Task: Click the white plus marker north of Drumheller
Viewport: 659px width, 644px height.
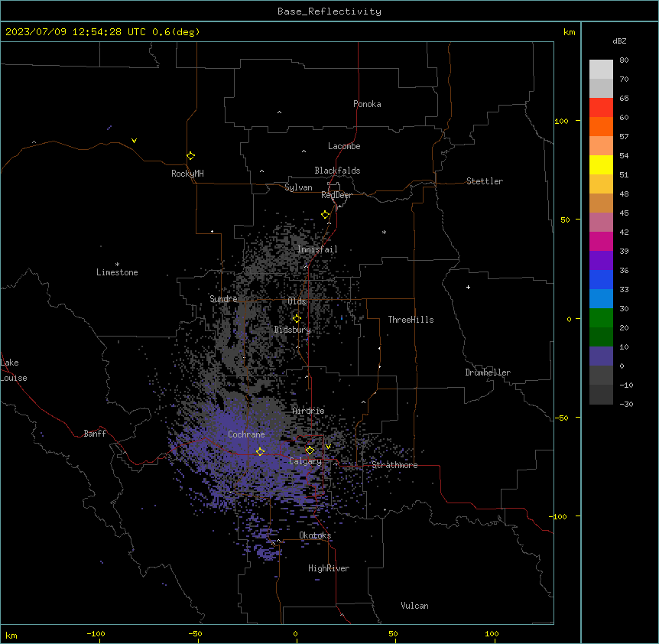Action: tap(468, 287)
